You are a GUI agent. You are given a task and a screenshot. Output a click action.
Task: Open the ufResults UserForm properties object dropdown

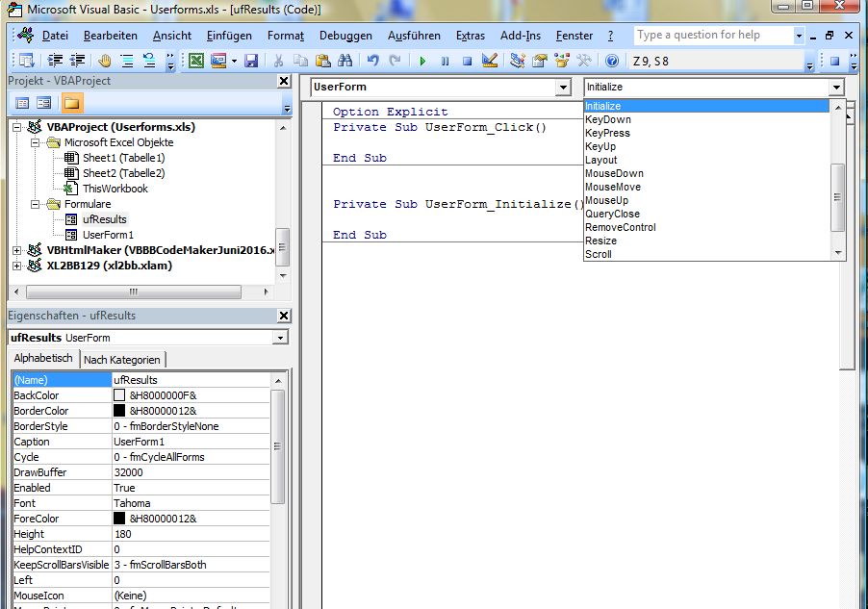281,338
